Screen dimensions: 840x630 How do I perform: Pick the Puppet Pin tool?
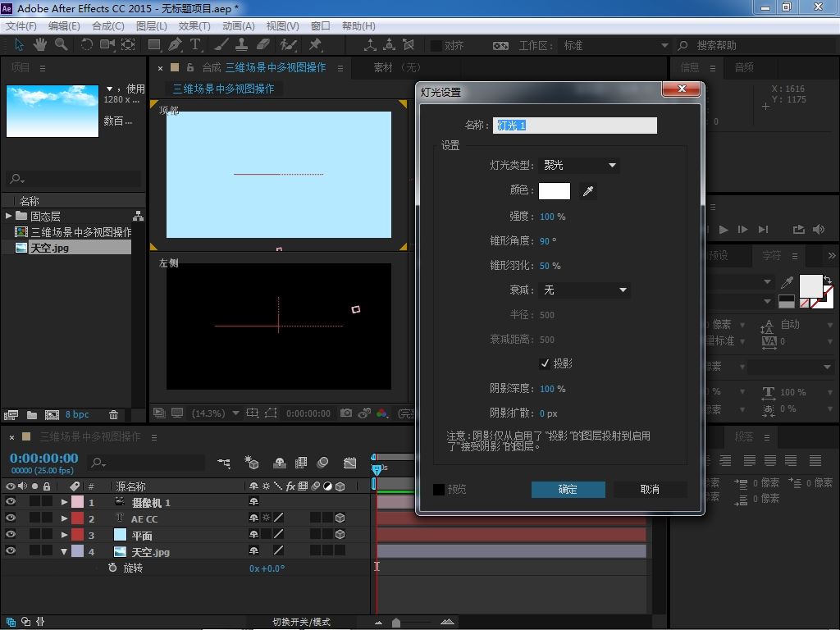point(315,45)
